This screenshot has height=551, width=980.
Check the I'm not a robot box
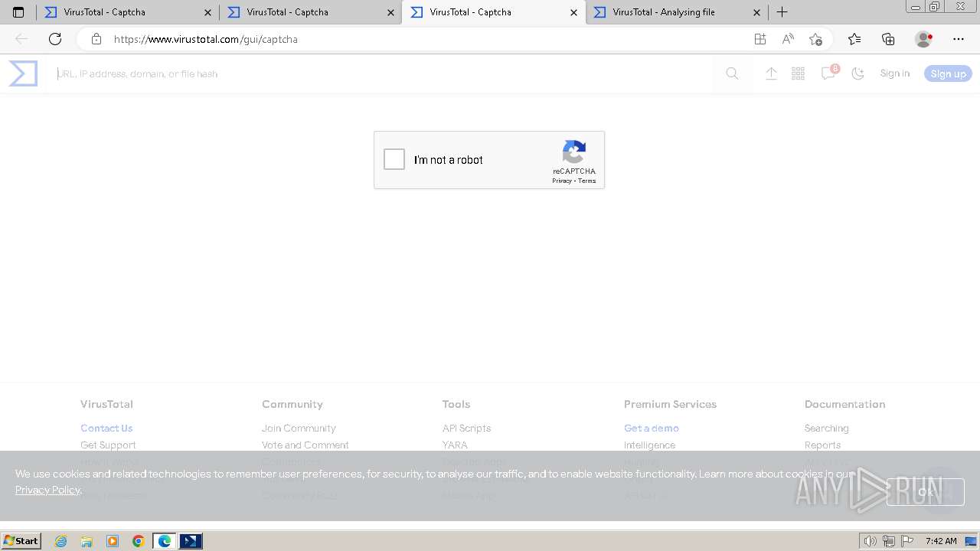394,159
